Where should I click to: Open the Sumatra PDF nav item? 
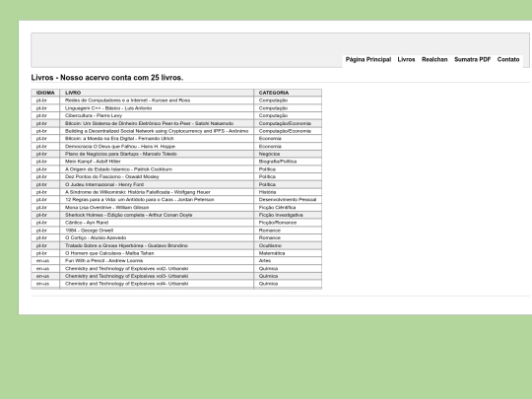pos(472,59)
